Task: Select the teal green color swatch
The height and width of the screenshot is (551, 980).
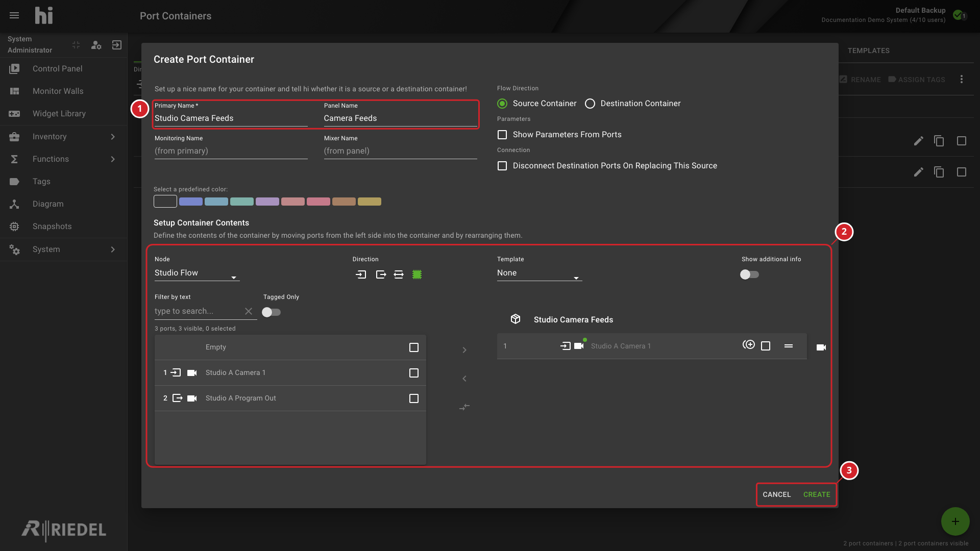Action: [x=242, y=202]
